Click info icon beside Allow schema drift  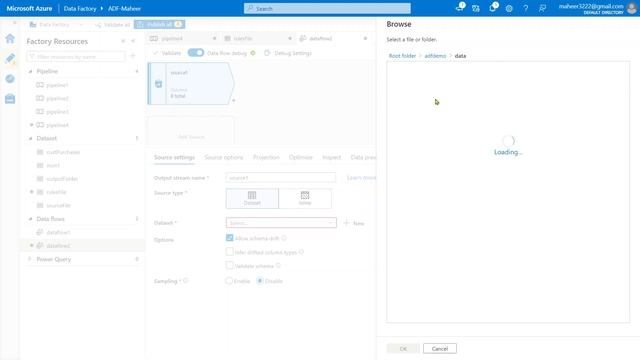[284, 238]
